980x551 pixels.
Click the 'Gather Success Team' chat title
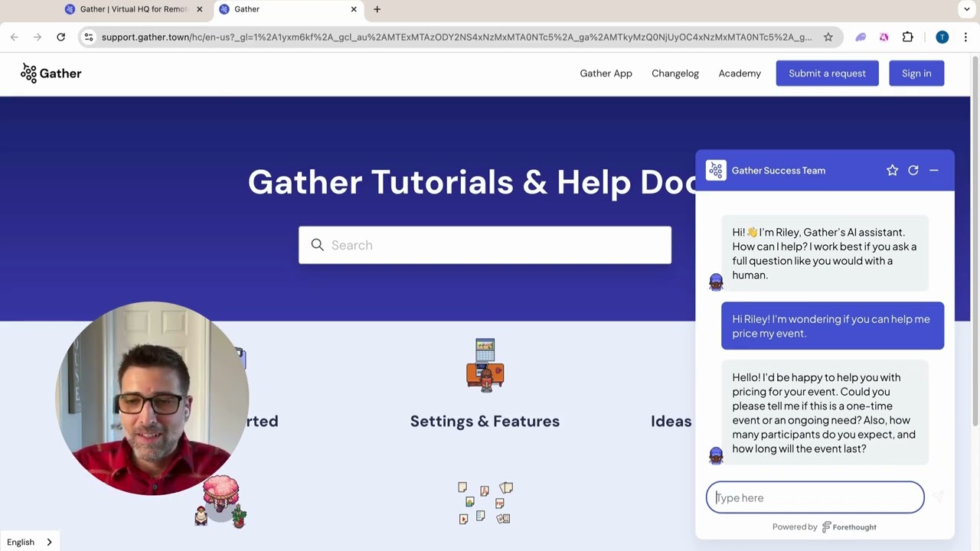(779, 171)
